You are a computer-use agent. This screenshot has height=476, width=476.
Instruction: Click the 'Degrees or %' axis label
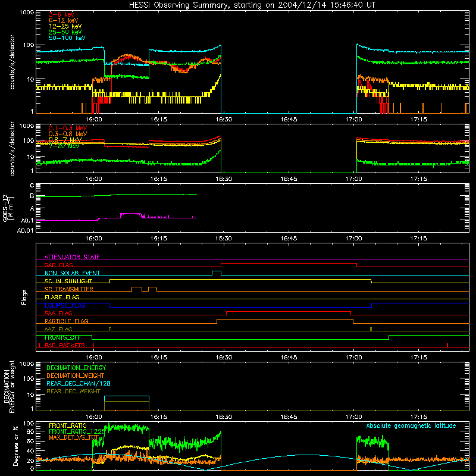pos(15,446)
